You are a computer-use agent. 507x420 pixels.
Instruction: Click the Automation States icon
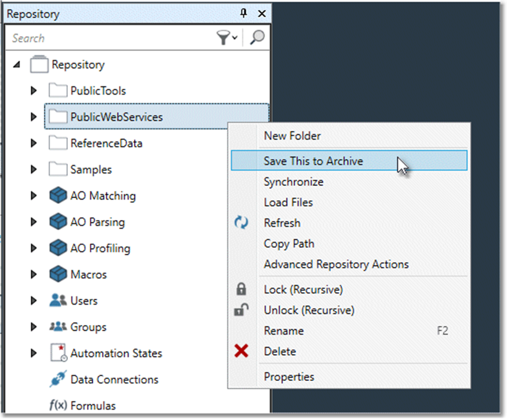point(58,353)
